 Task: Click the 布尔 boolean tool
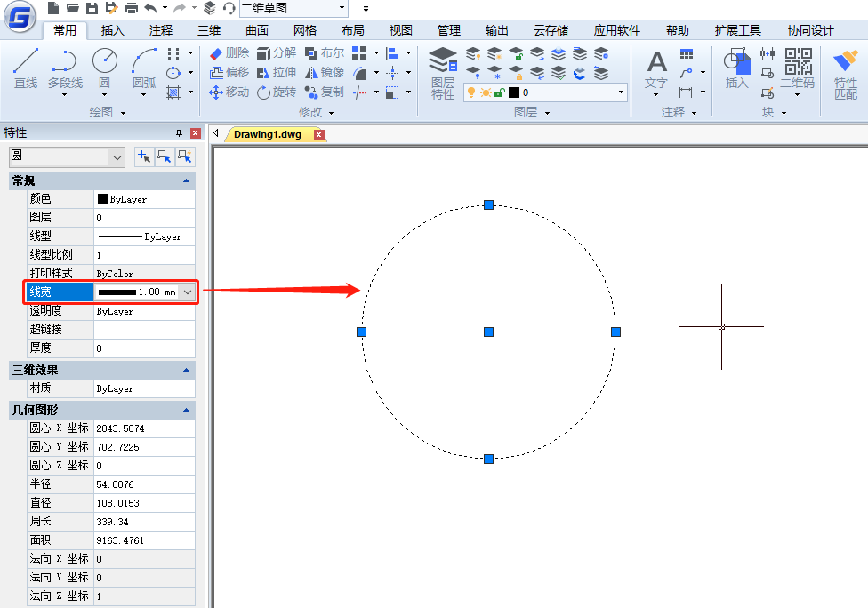pos(325,53)
